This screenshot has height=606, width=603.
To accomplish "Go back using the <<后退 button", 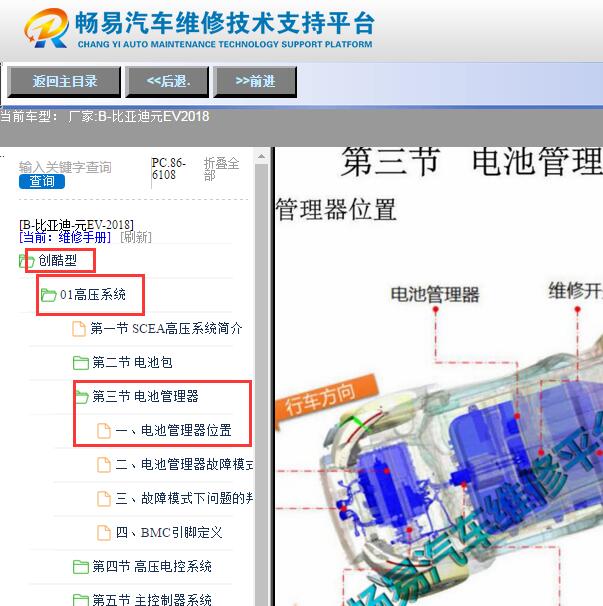I will click(x=167, y=81).
